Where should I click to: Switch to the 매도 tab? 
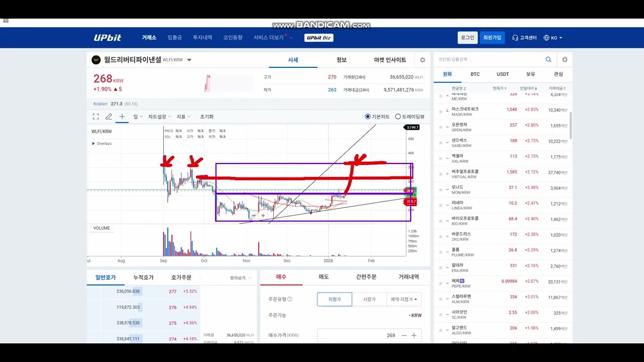pos(324,277)
